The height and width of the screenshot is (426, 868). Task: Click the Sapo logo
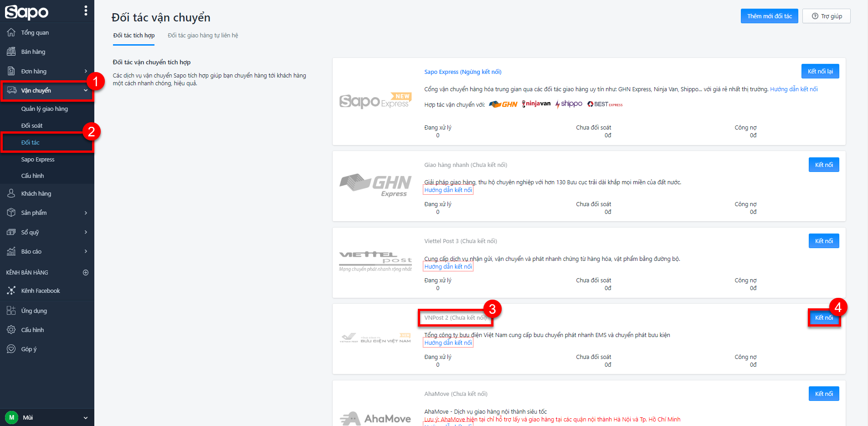(26, 12)
